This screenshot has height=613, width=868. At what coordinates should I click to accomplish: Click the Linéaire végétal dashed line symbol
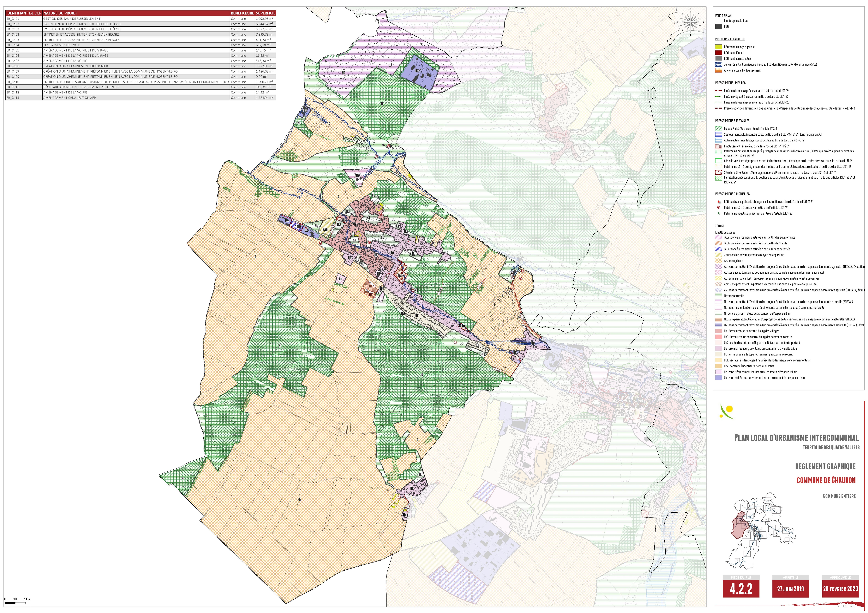click(x=719, y=97)
